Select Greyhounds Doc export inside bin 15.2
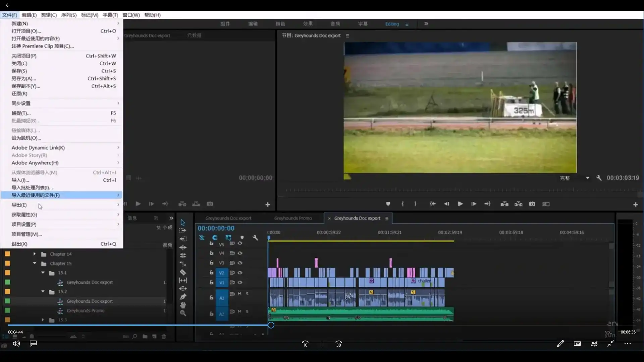This screenshot has width=644, height=362. [x=90, y=301]
